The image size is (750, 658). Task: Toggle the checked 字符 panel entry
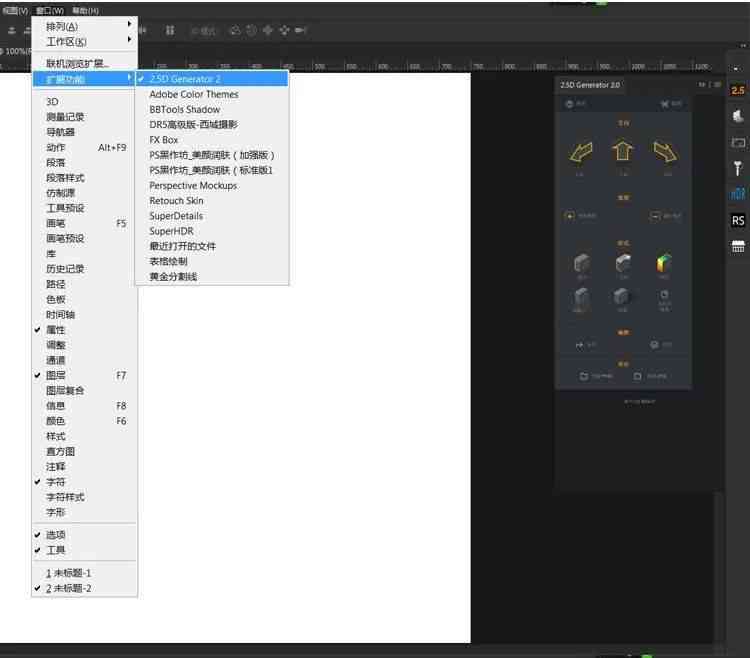pos(84,482)
